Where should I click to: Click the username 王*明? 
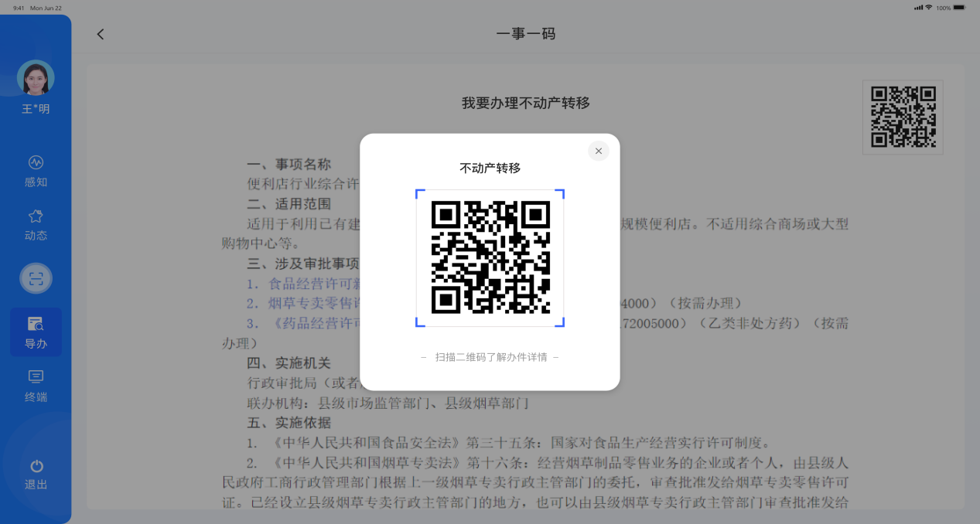click(x=36, y=109)
